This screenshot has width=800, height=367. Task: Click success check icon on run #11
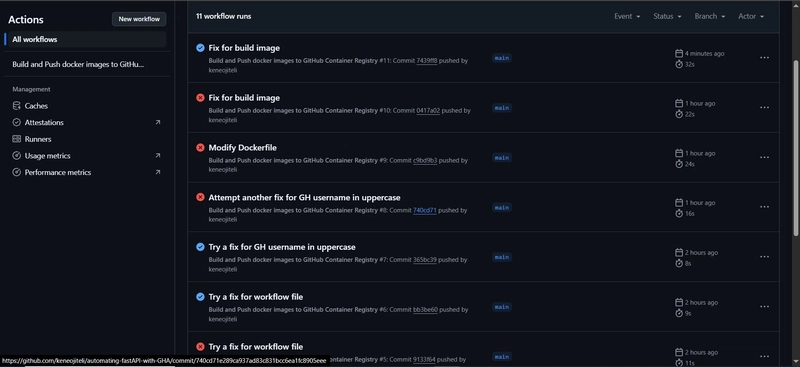(x=200, y=48)
